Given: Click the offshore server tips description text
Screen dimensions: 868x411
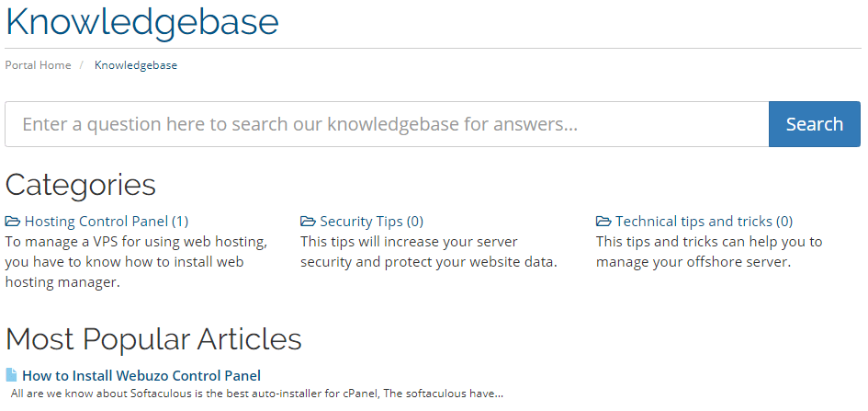Looking at the screenshot, I should (x=709, y=252).
